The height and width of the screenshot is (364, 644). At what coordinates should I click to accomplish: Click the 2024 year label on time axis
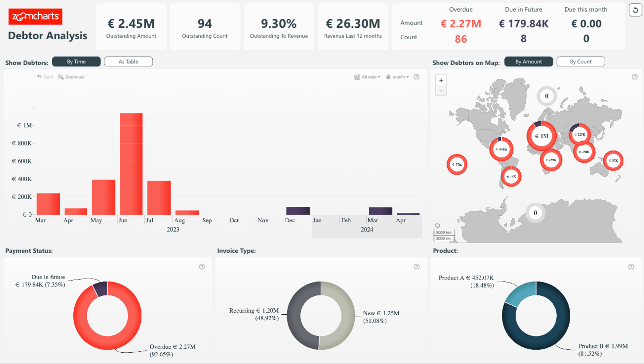coord(367,230)
